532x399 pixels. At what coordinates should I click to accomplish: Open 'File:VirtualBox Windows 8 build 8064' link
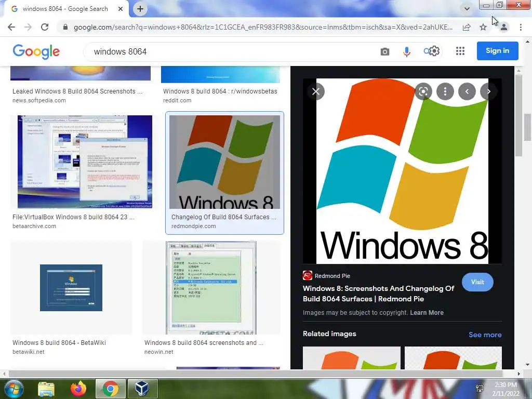[x=73, y=217]
